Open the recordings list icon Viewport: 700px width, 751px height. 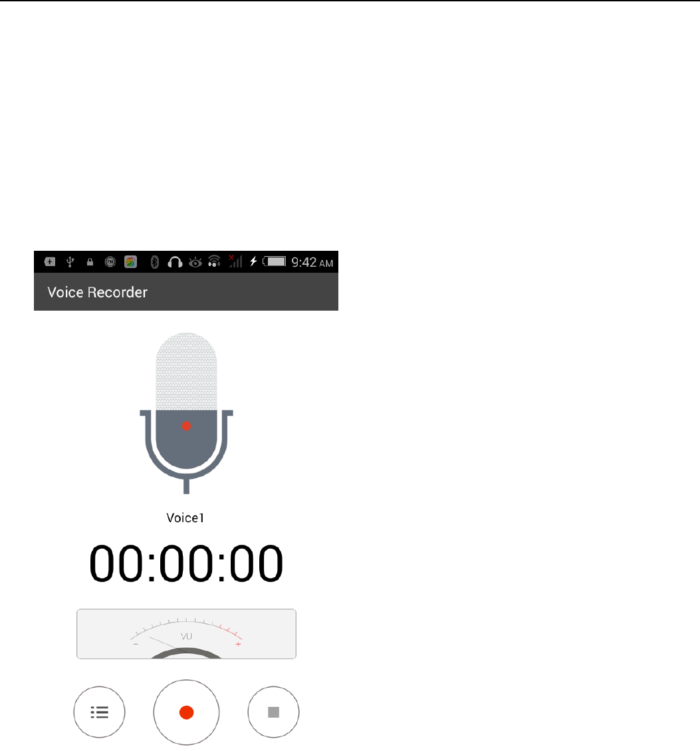tap(99, 712)
